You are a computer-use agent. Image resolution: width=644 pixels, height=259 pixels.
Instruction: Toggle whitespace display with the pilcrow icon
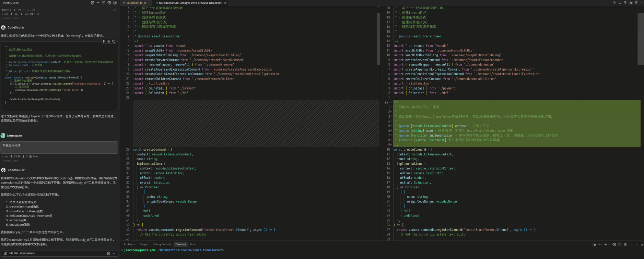625,3
